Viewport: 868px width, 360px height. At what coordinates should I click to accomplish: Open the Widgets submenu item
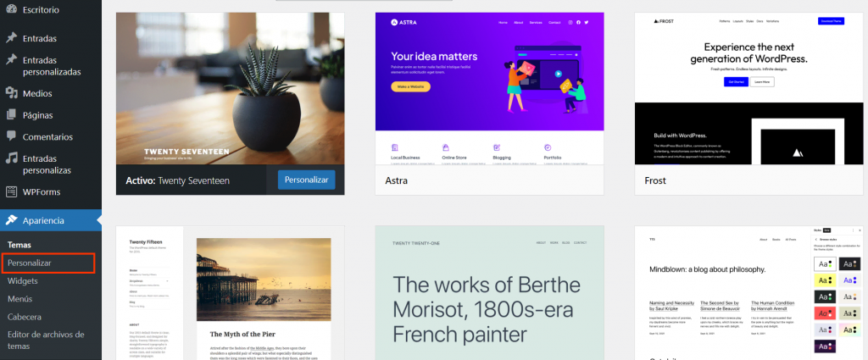click(x=23, y=281)
